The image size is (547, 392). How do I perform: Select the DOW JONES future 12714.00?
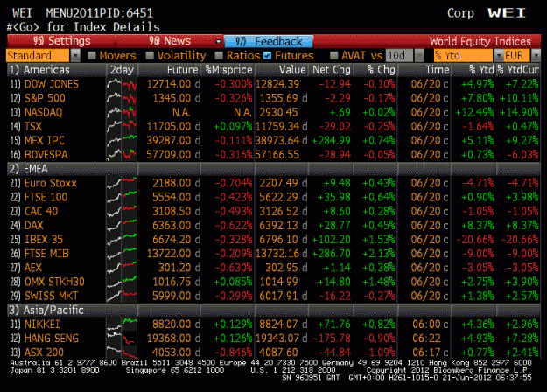(x=169, y=84)
